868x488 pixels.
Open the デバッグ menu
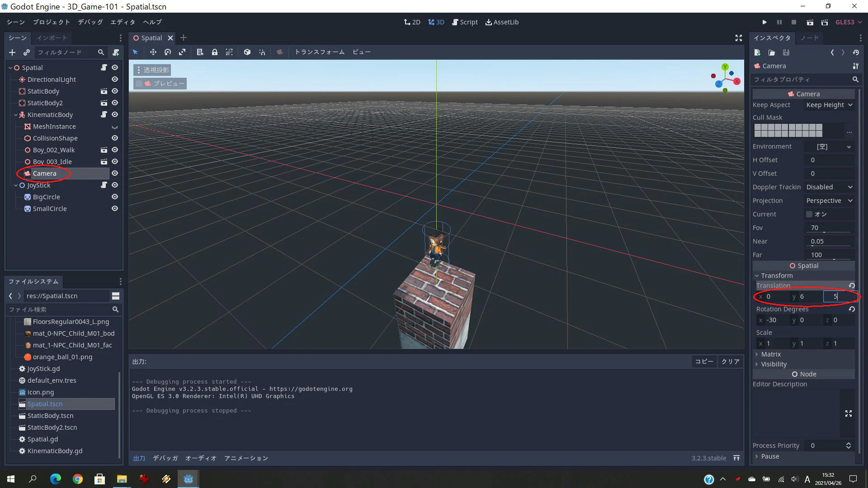(90, 22)
